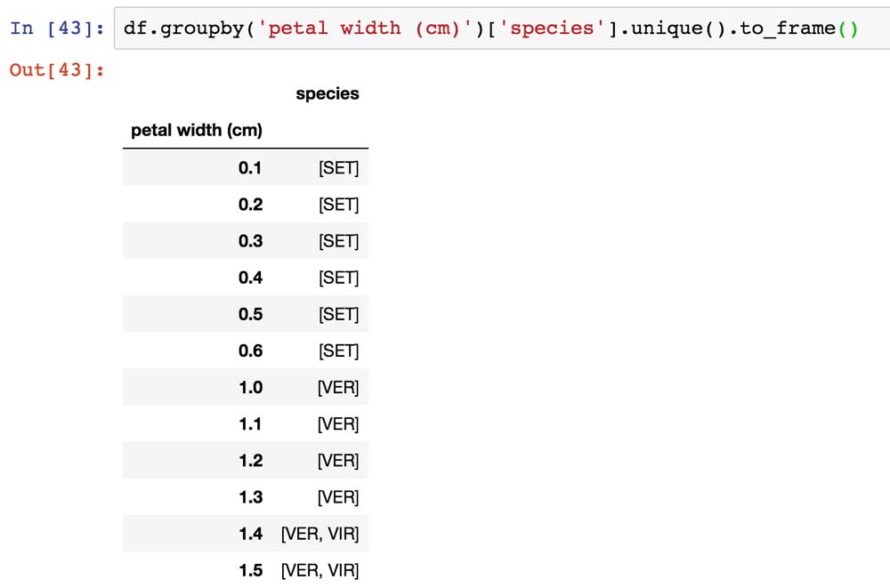The height and width of the screenshot is (588, 890).
Task: Click the [VER] value in the 1.1 row
Action: (338, 424)
